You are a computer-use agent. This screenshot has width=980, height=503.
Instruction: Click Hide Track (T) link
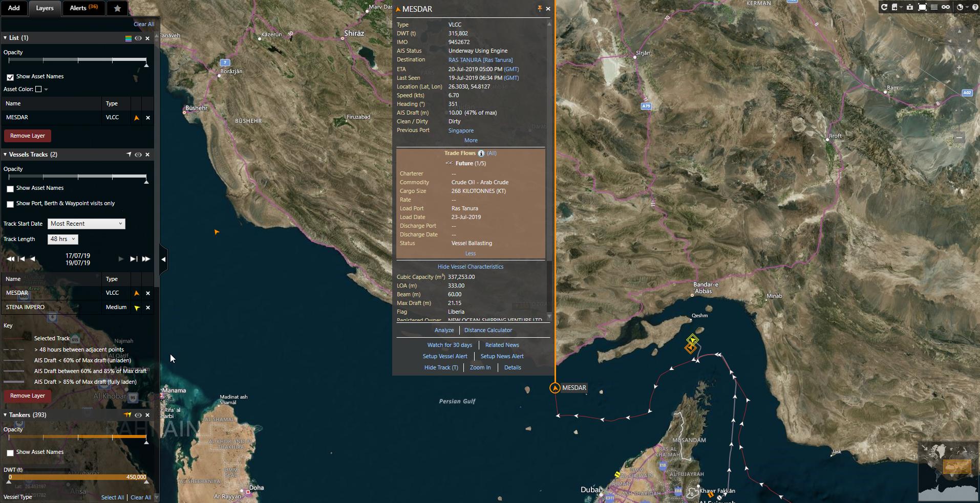click(x=441, y=367)
